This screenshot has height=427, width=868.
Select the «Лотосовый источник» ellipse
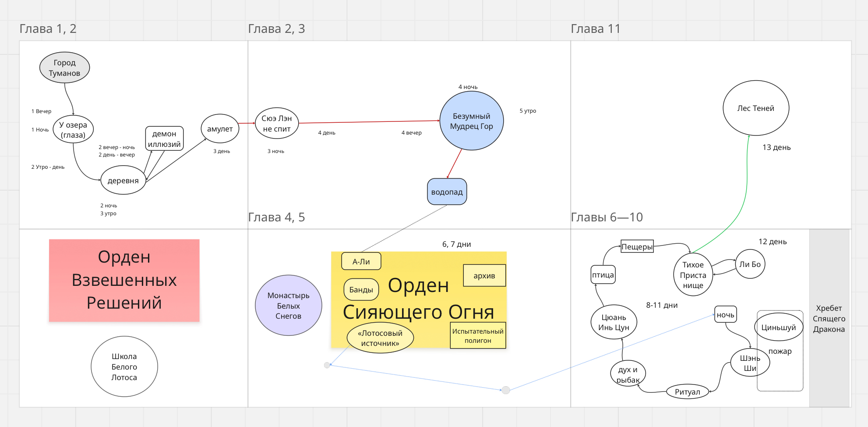pyautogui.click(x=380, y=338)
